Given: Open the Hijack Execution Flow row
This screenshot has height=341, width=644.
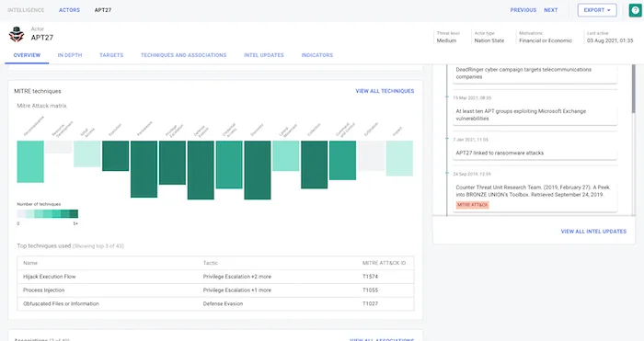Looking at the screenshot, I should click(215, 277).
